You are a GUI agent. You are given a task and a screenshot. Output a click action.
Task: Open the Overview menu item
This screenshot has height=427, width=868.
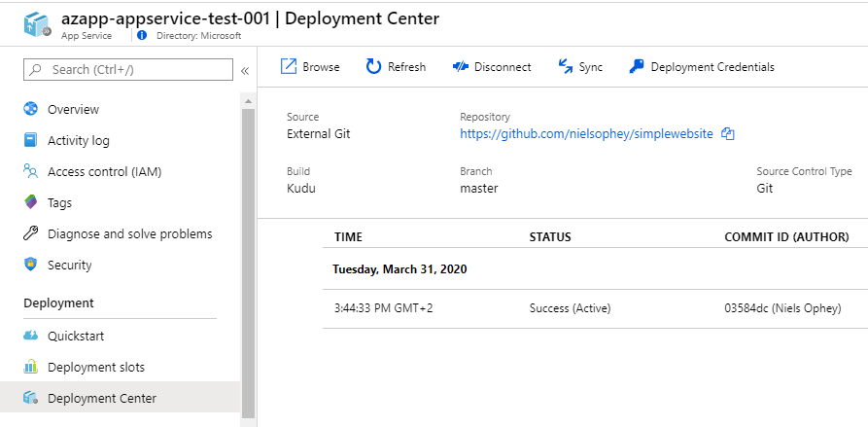click(73, 110)
